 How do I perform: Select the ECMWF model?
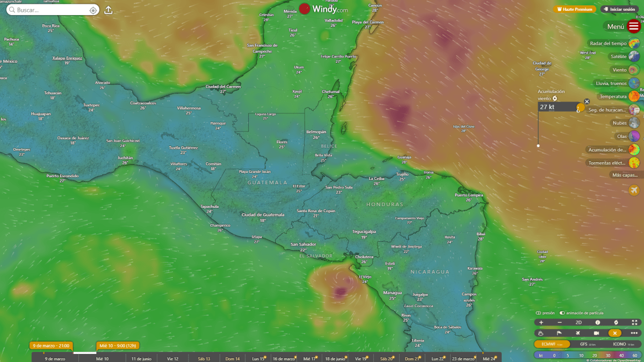(x=552, y=344)
